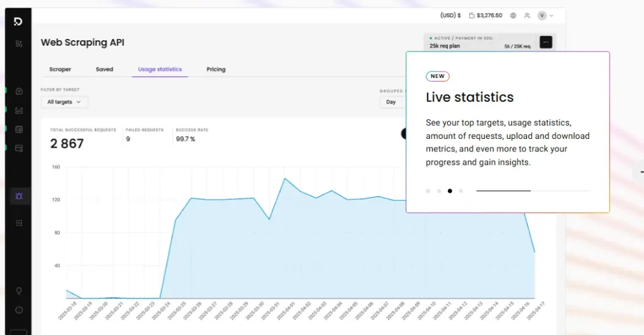Screen dimensions: 644x335
Task: Open the Day grouping dropdown
Action: coord(392,102)
